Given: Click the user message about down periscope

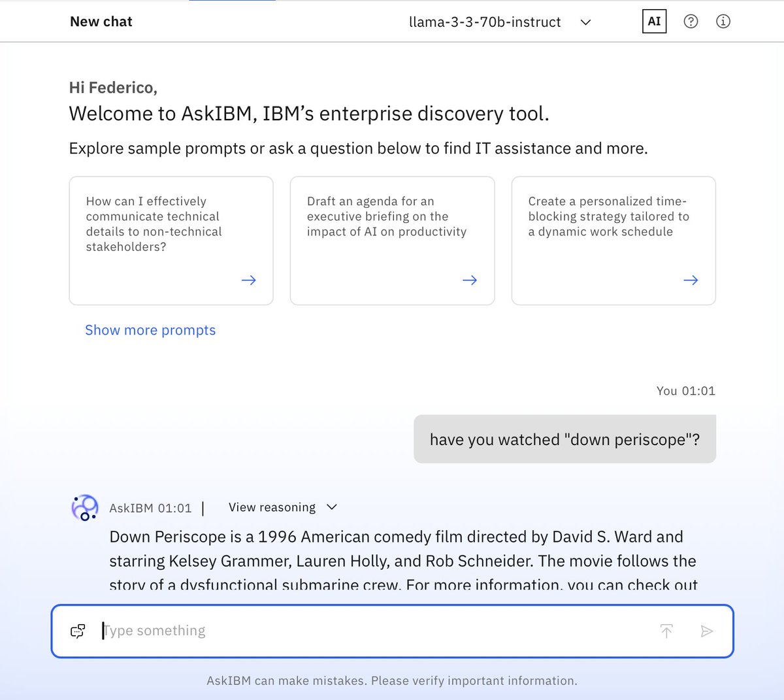Looking at the screenshot, I should 564,439.
